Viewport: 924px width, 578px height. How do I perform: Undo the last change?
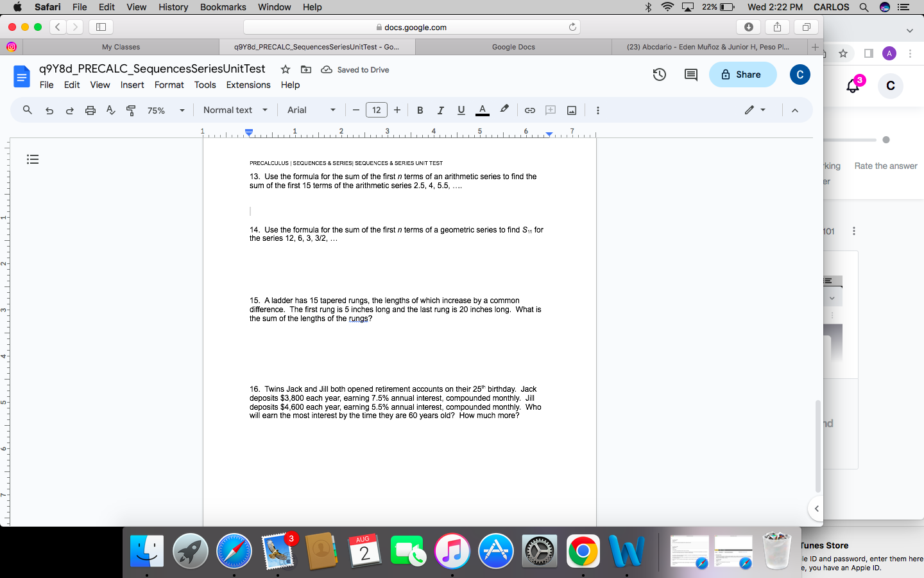click(49, 110)
